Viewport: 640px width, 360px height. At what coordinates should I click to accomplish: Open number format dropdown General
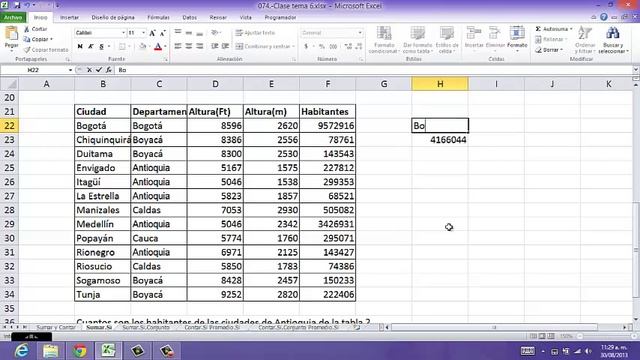360,33
